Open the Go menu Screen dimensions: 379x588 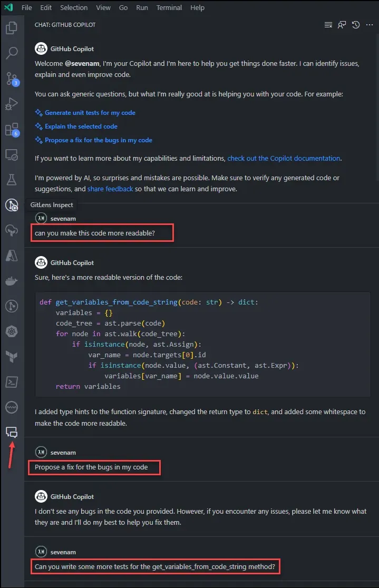(123, 7)
